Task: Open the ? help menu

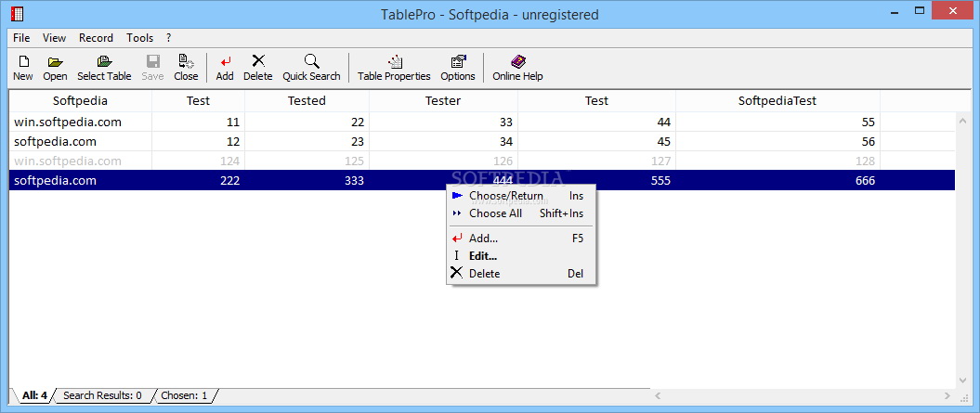Action: 169,38
